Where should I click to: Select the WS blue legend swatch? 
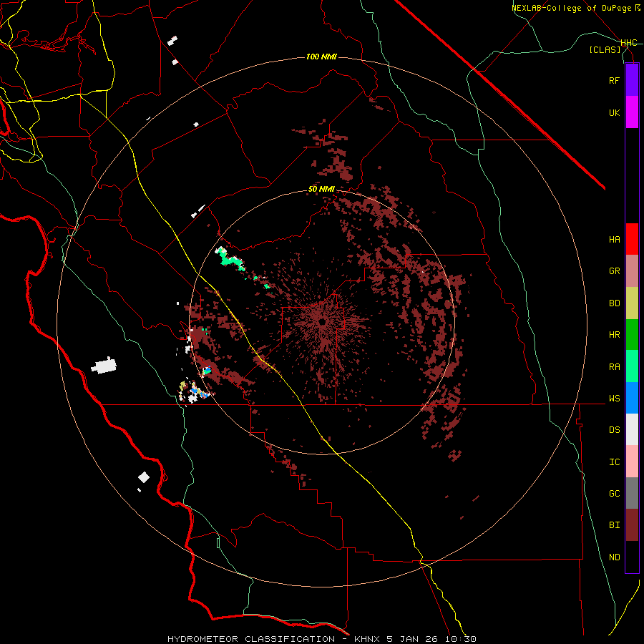point(632,398)
